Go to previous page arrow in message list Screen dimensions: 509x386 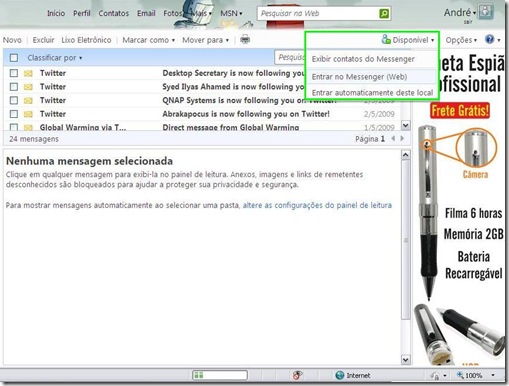393,138
